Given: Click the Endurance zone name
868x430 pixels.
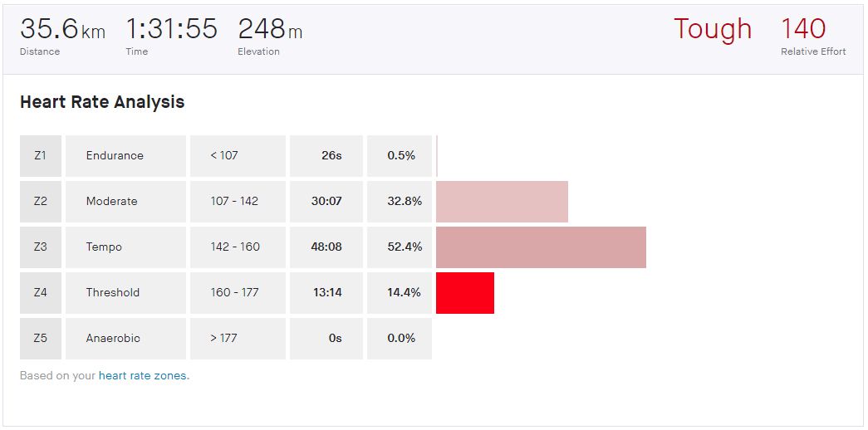Looking at the screenshot, I should click(x=115, y=155).
